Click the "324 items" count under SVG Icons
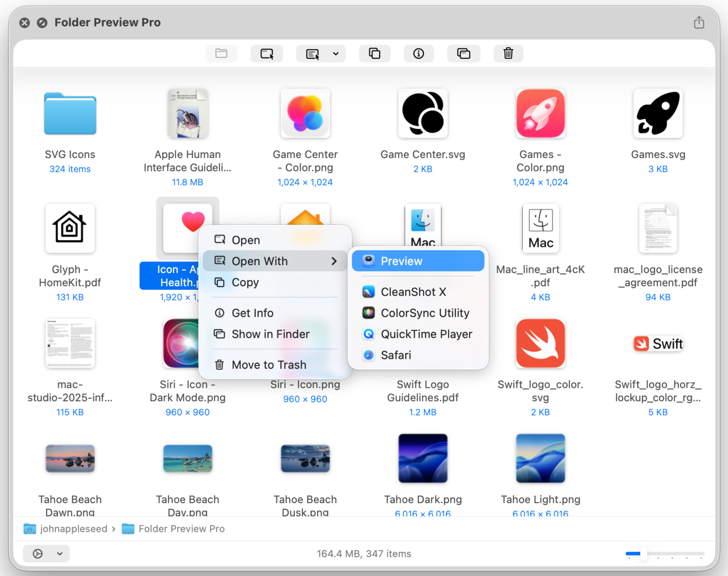Image resolution: width=728 pixels, height=576 pixels. [70, 169]
